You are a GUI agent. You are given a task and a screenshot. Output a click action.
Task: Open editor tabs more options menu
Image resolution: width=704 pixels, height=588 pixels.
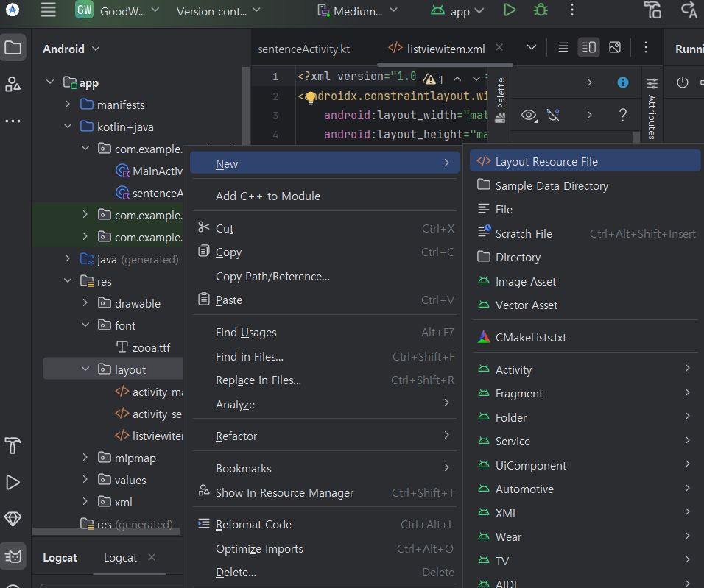(x=646, y=47)
